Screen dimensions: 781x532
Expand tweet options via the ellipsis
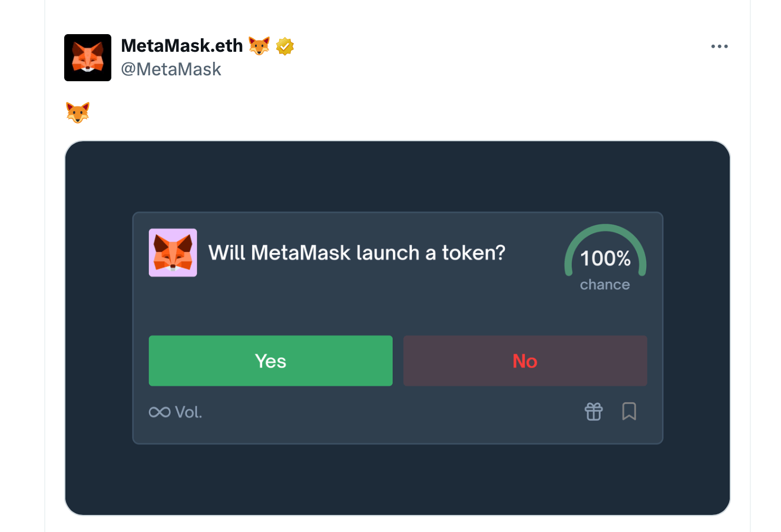719,46
